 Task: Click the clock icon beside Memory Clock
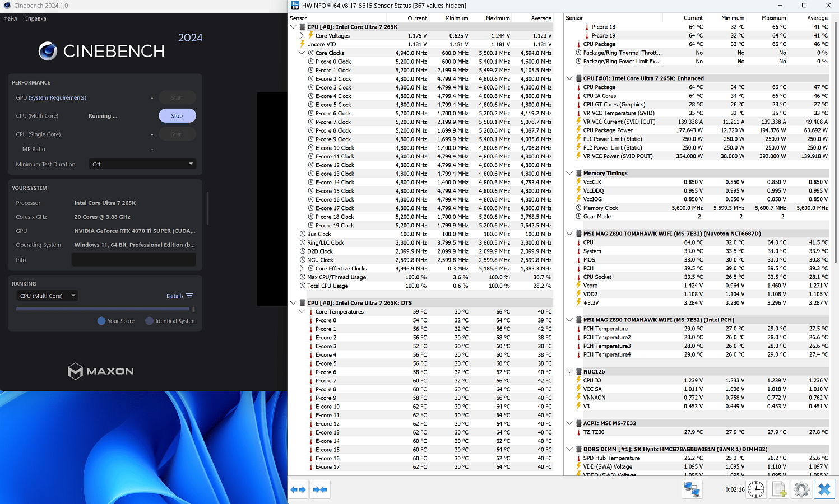pos(578,208)
